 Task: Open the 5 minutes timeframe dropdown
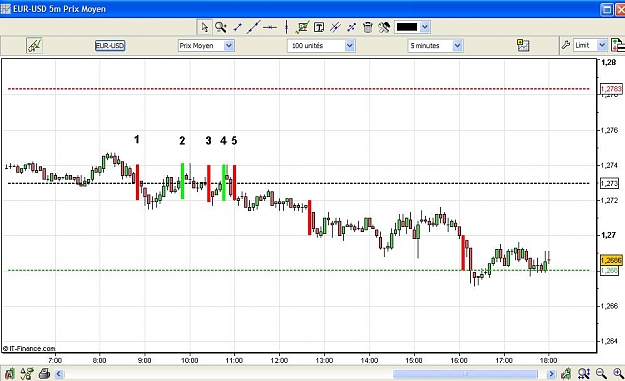click(x=458, y=45)
